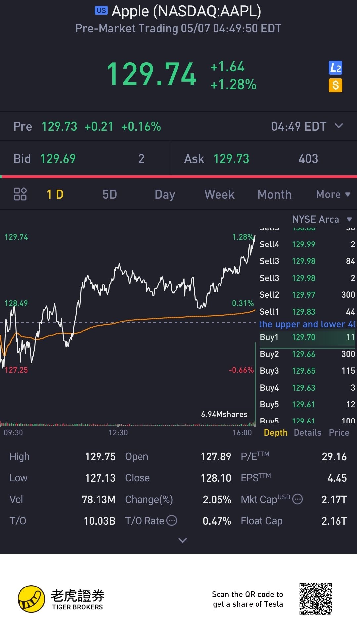Open the chart layout grid icon

pos(20,194)
